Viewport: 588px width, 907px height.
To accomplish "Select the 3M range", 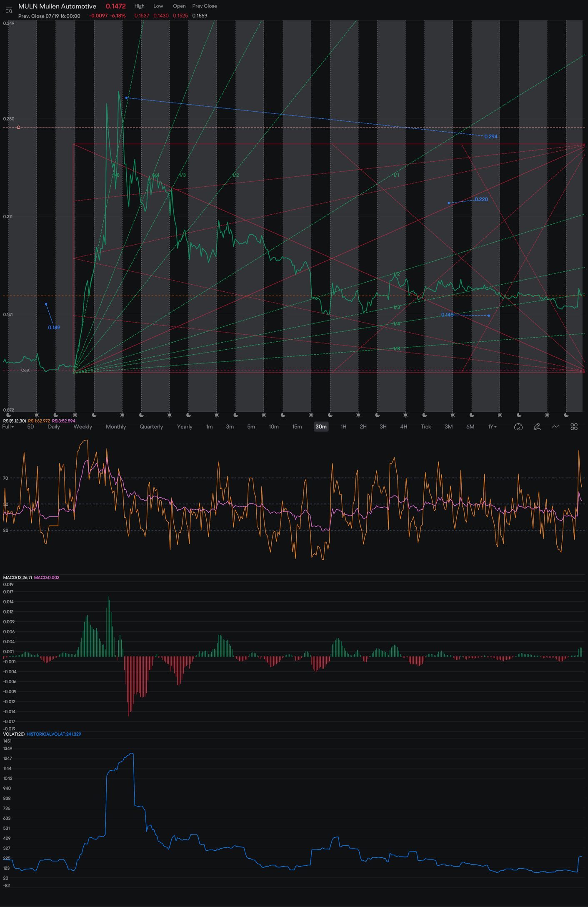I will 448,427.
